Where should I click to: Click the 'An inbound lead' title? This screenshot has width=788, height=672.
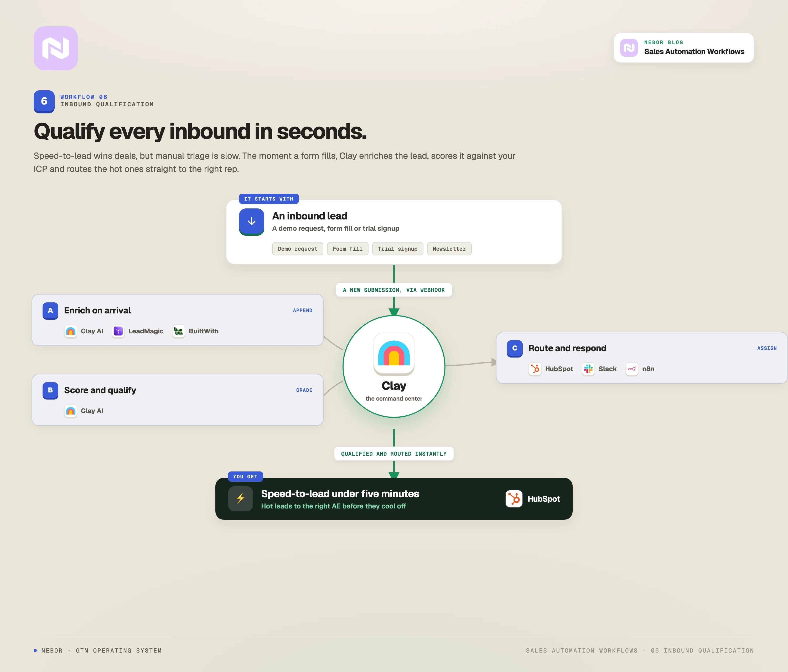coord(310,216)
